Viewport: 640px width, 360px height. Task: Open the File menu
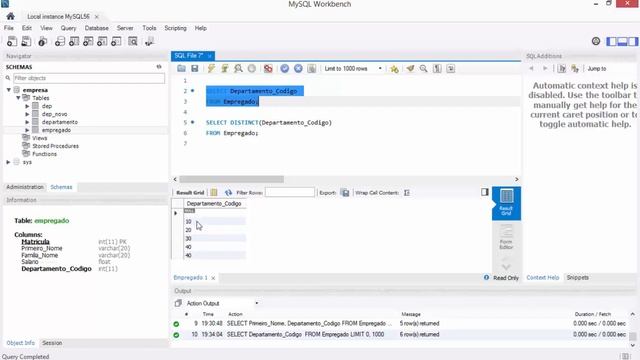(9, 28)
